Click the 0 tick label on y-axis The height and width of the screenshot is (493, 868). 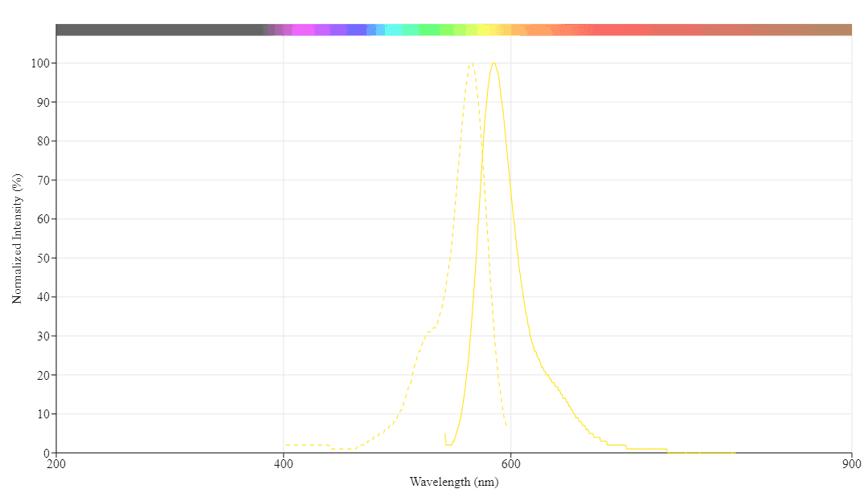(x=47, y=453)
